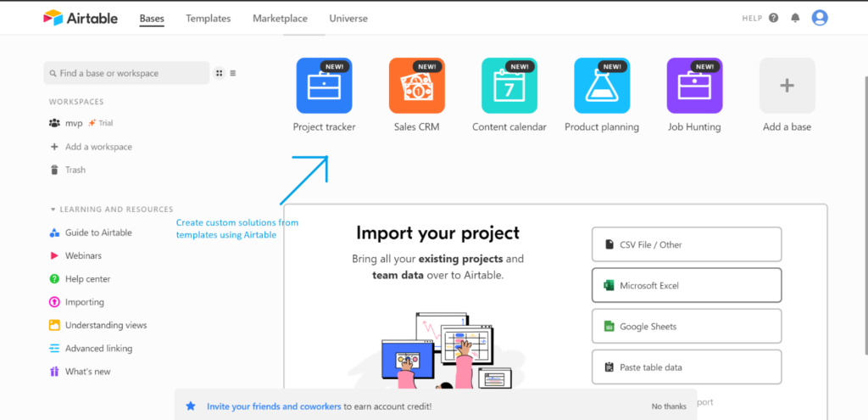Click the Add a base plus tile

pos(787,86)
